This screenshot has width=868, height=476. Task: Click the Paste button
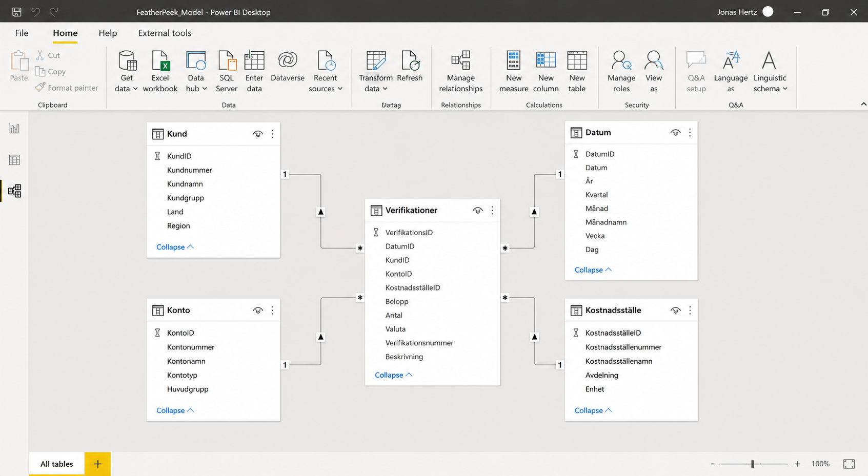click(19, 66)
